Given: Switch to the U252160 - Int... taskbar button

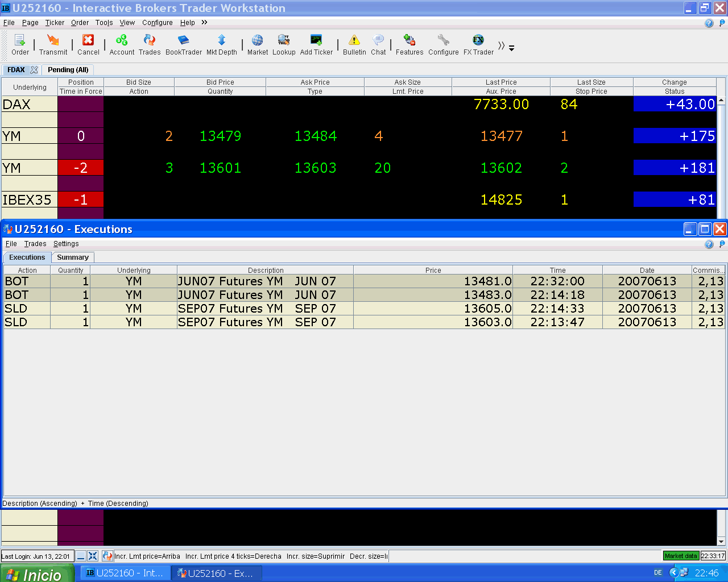Looking at the screenshot, I should pyautogui.click(x=125, y=573).
